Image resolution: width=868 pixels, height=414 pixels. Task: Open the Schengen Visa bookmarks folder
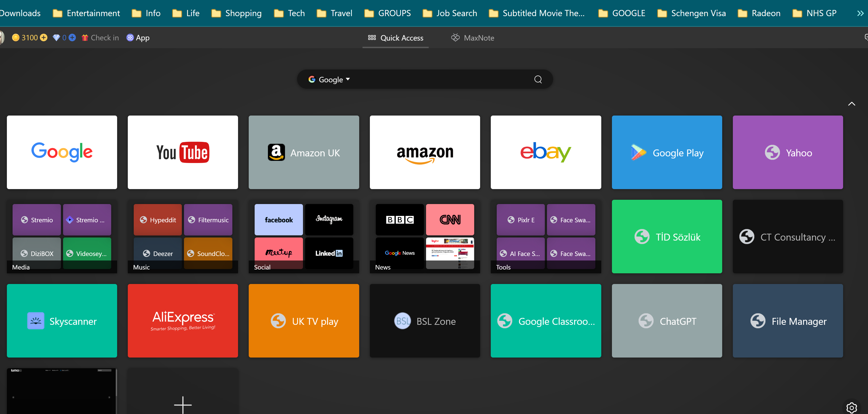click(691, 13)
